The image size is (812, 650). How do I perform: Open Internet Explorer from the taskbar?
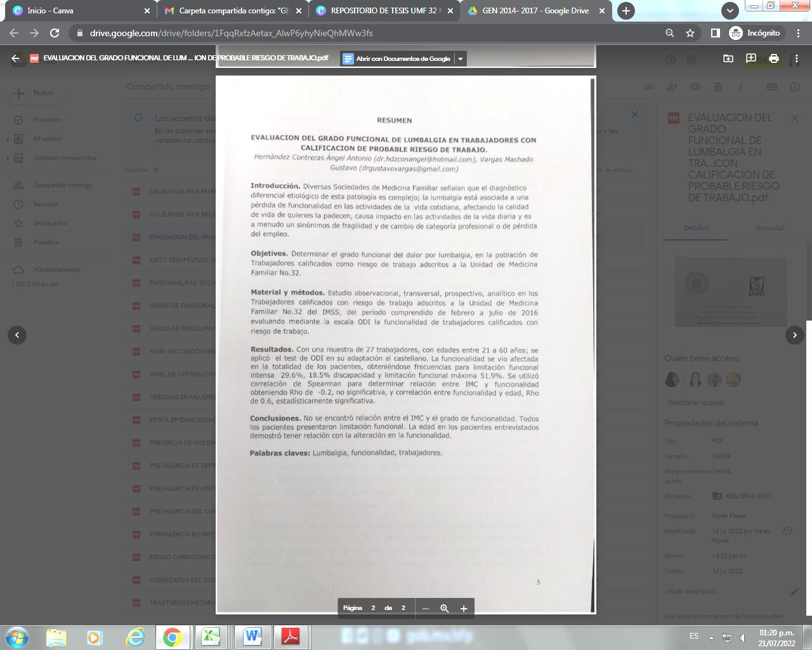point(135,637)
